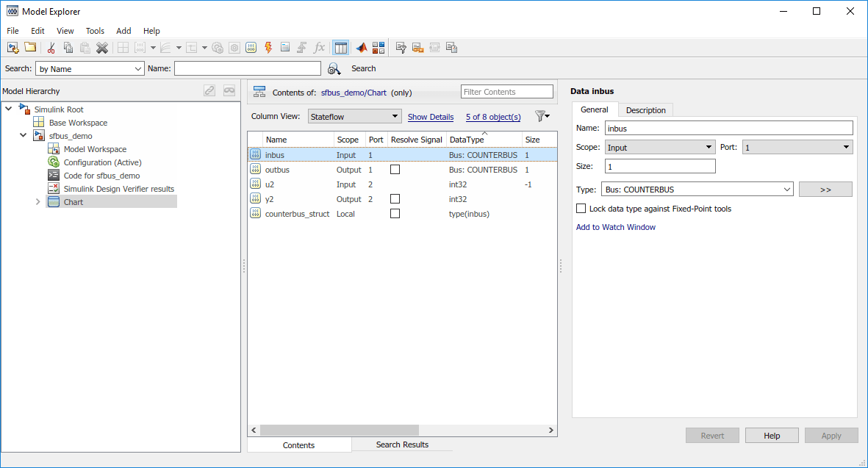Screen dimensions: 868x468
Task: Switch to the Description tab
Action: point(645,110)
